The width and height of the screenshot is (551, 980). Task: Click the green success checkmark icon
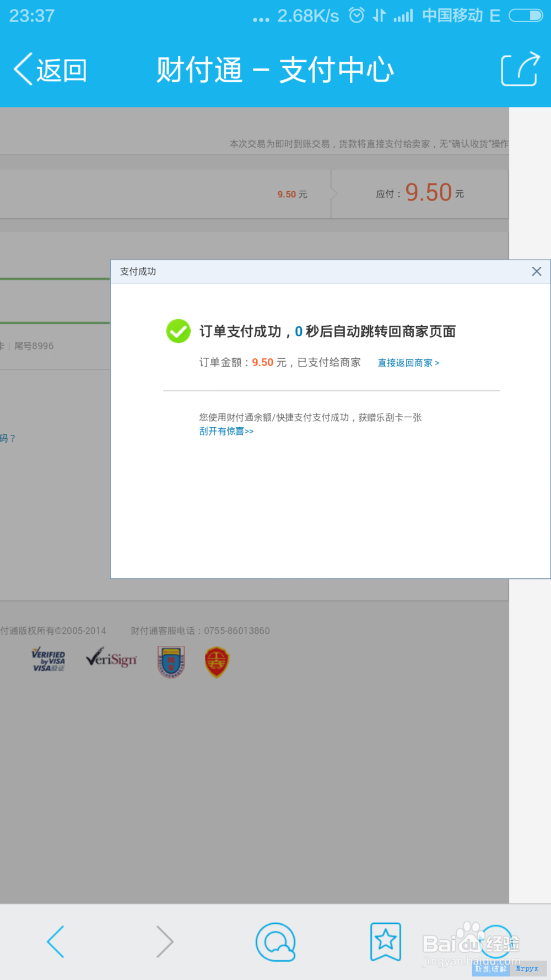point(179,331)
